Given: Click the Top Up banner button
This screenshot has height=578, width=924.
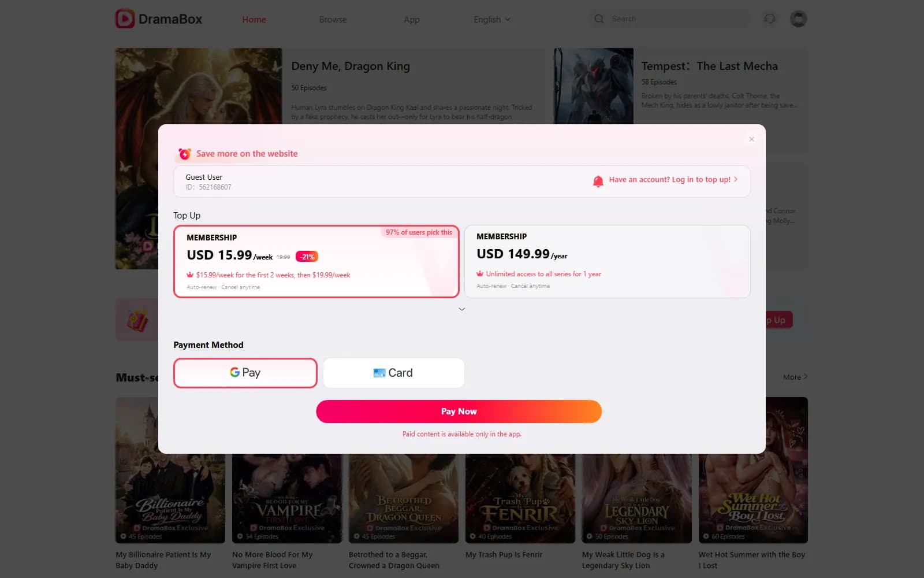Looking at the screenshot, I should (778, 320).
